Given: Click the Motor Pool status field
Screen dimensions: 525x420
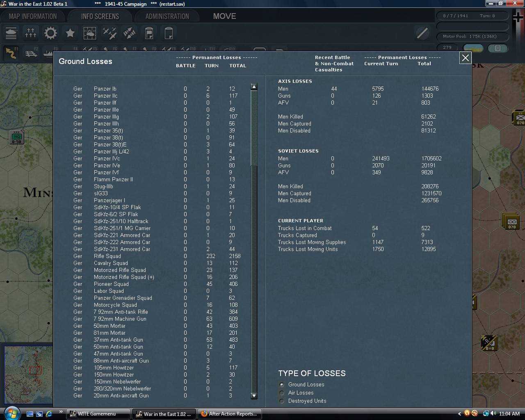Looking at the screenshot, I should 472,36.
